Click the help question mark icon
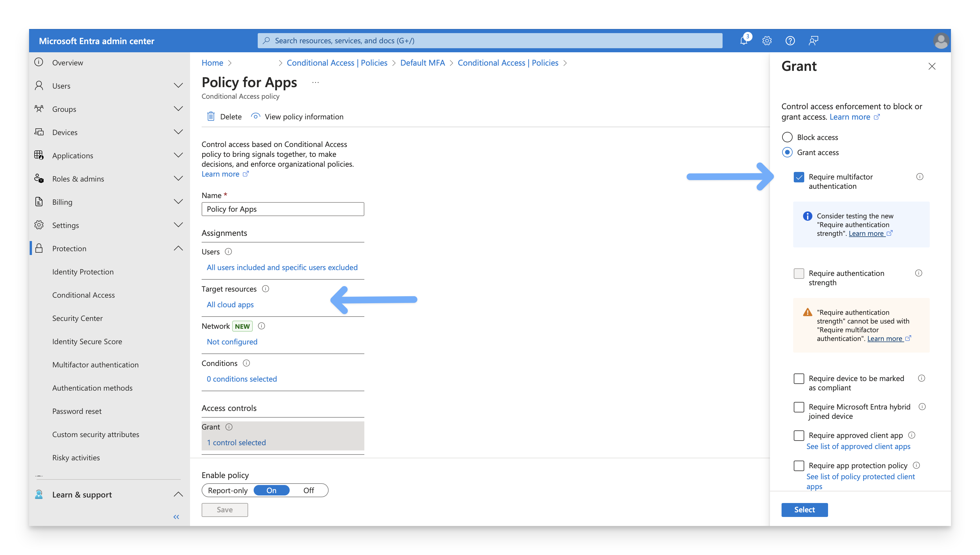 (x=790, y=41)
